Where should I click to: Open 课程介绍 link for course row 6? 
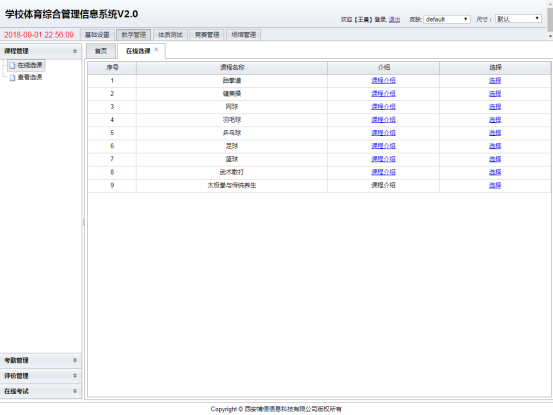(x=383, y=146)
